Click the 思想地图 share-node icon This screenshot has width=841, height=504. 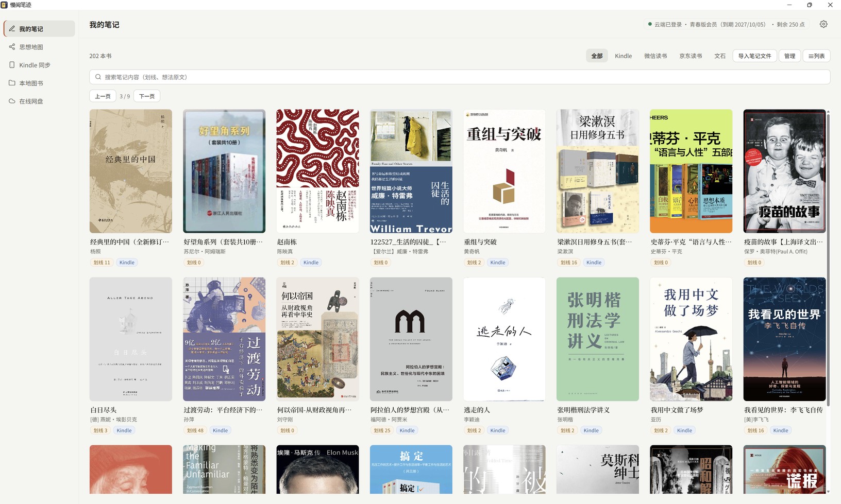pos(12,47)
